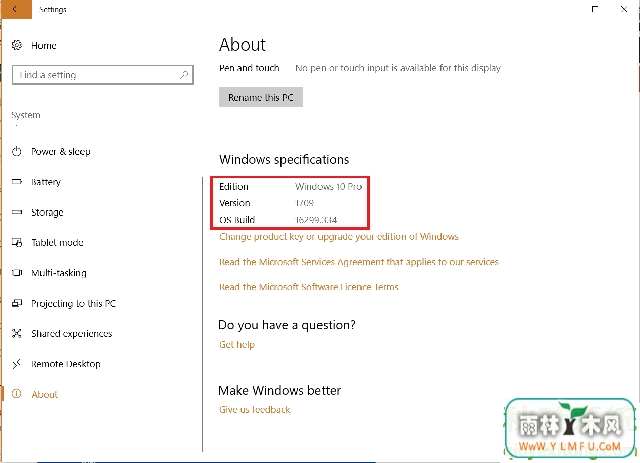Select the Windows 10 Pro edition text
This screenshot has width=640, height=463.
(329, 187)
